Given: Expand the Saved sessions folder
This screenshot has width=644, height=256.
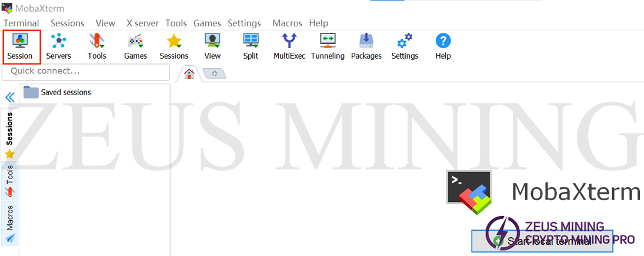Looking at the screenshot, I should 58,92.
